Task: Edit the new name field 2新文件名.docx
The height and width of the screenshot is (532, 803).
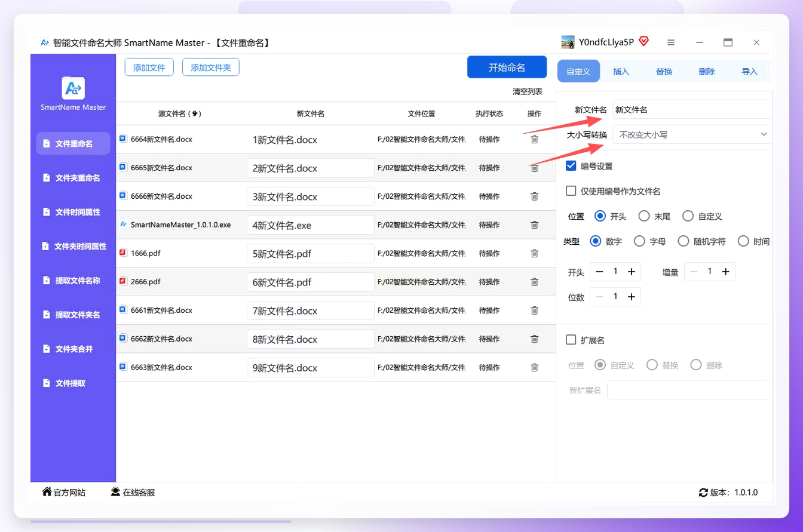Action: [311, 168]
